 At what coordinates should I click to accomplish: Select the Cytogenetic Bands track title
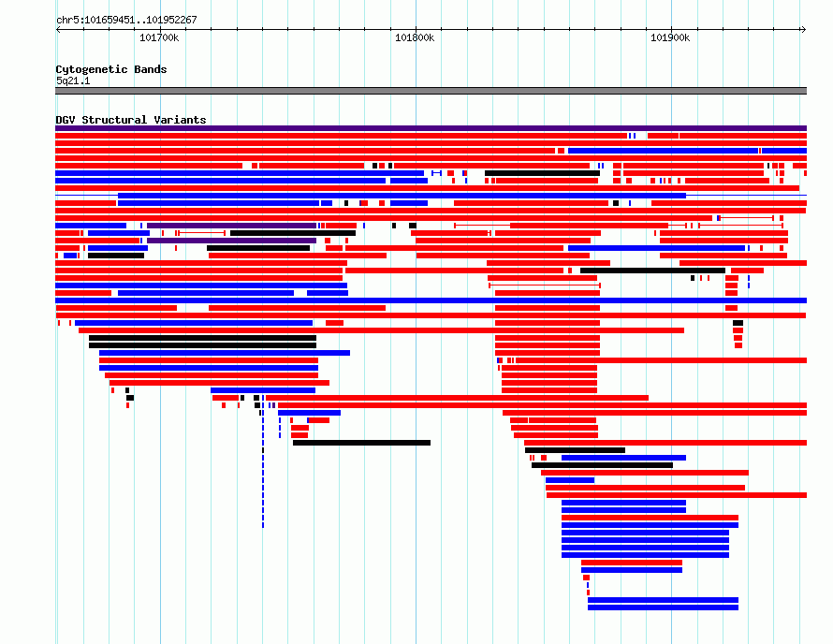coord(111,69)
